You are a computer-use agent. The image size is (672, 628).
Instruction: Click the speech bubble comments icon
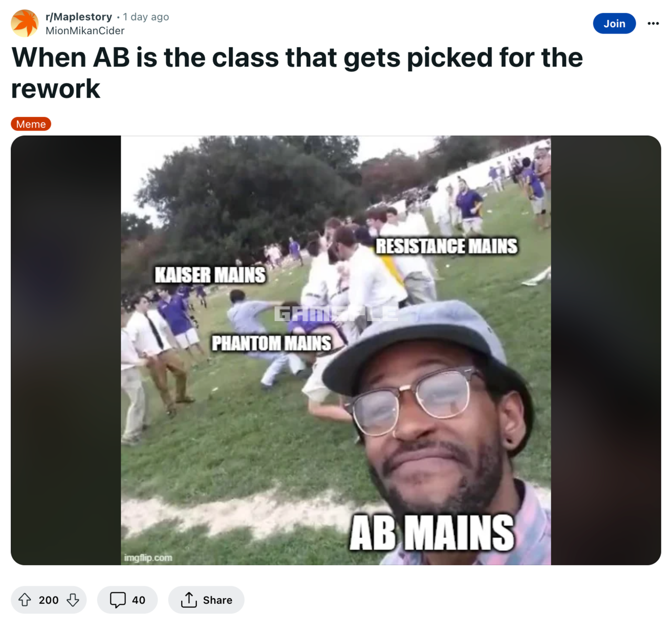coord(118,600)
